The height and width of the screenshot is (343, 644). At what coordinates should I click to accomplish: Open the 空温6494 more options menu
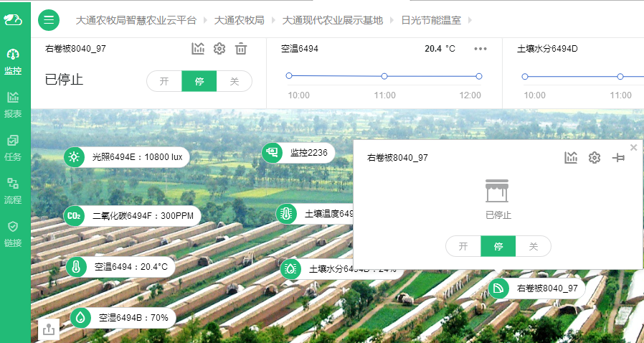pos(480,49)
